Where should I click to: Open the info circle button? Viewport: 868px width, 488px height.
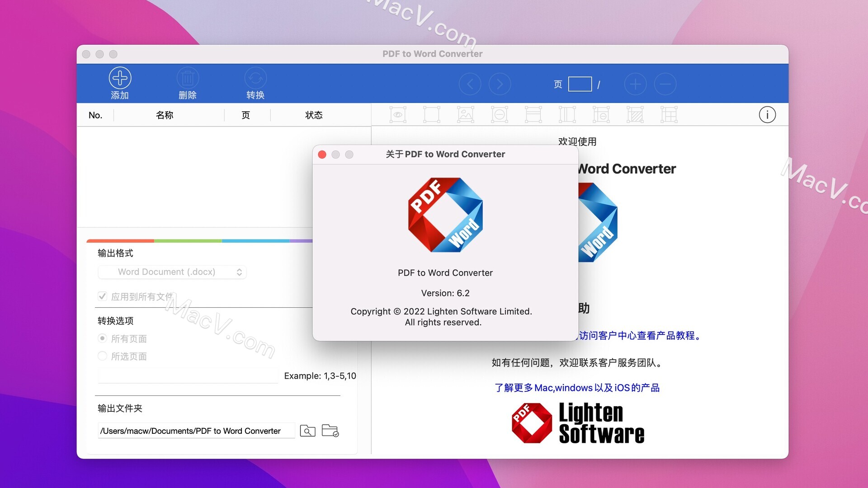point(767,115)
